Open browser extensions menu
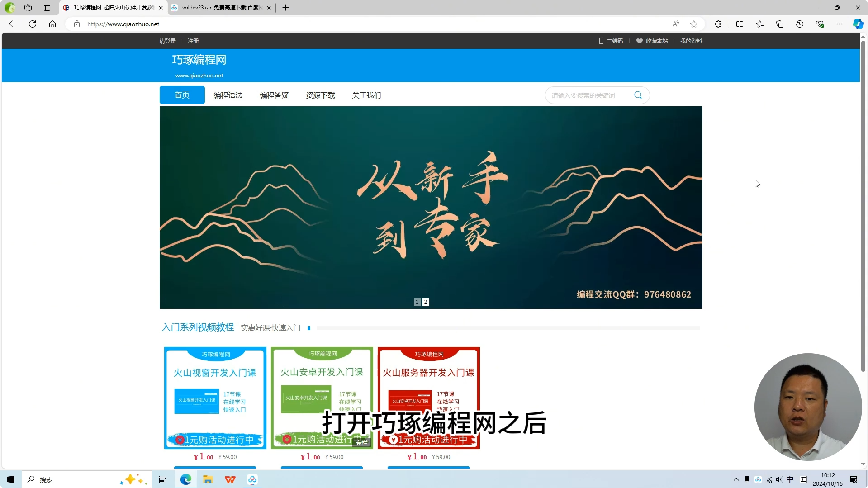Screen dimensions: 868x488 point(718,24)
